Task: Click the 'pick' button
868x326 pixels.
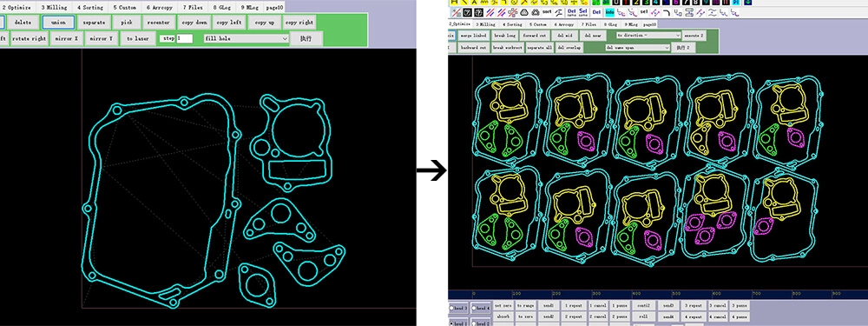Action: pos(127,23)
